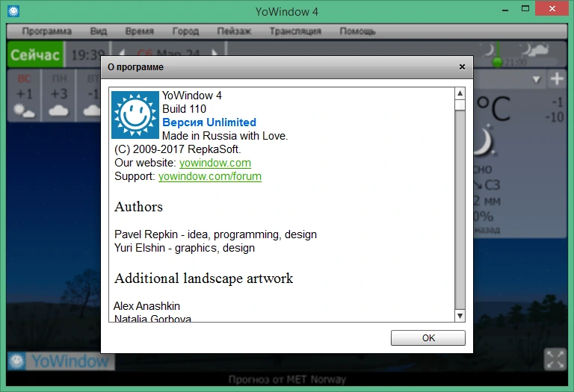This screenshot has width=574, height=392.
Task: Add a location with the plus icon
Action: [x=557, y=79]
